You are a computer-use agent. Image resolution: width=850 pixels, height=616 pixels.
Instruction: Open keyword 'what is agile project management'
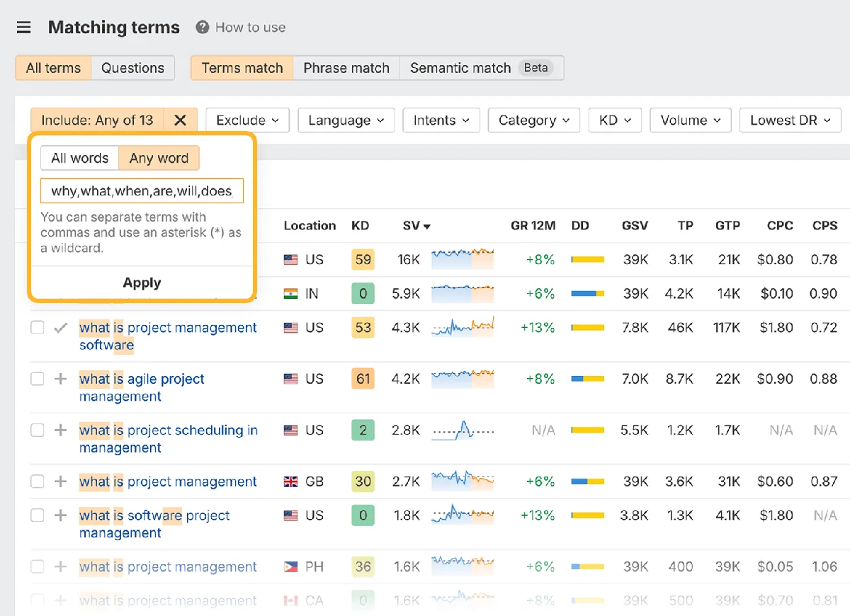[x=142, y=387]
